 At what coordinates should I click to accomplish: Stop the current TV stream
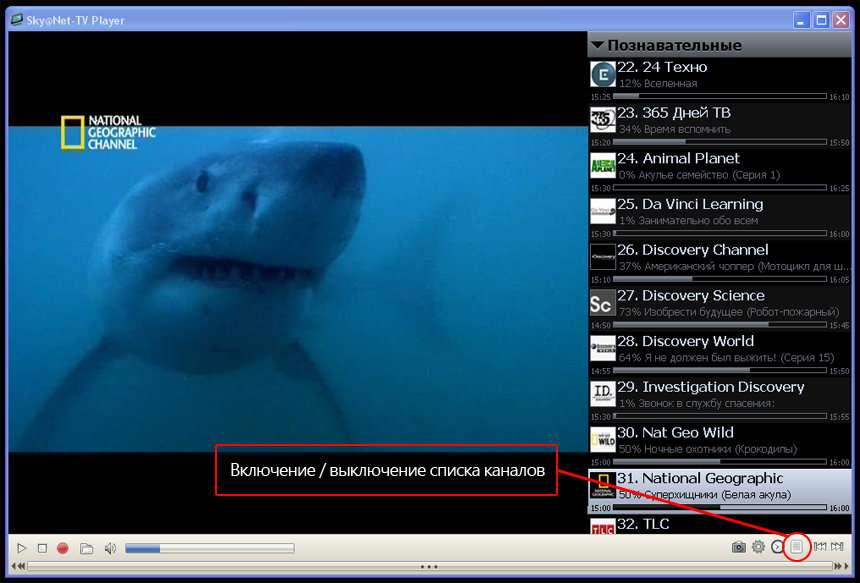tap(42, 548)
